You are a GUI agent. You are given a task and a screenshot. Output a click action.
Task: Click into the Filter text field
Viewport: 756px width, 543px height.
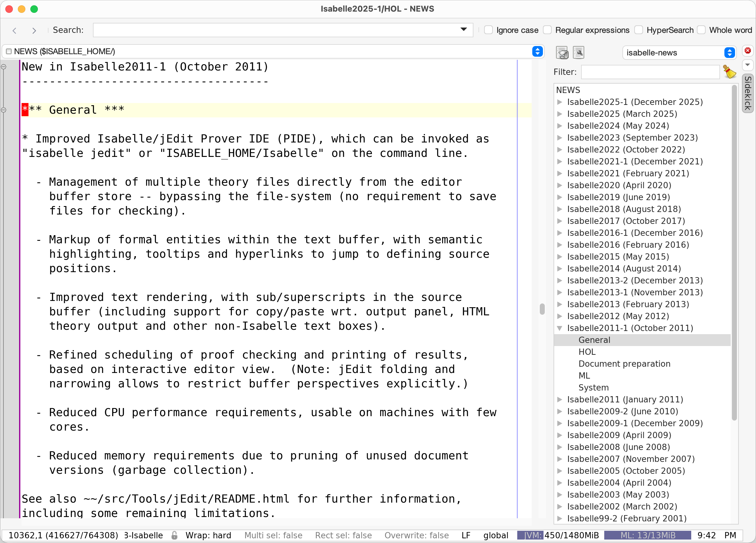(650, 72)
